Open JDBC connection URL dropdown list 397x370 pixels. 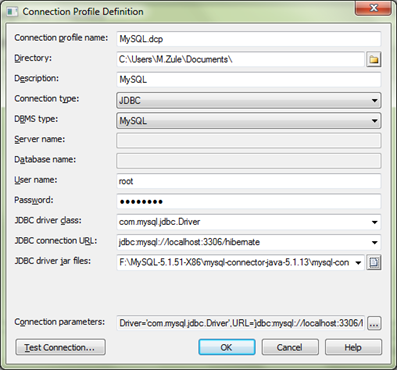pos(374,242)
